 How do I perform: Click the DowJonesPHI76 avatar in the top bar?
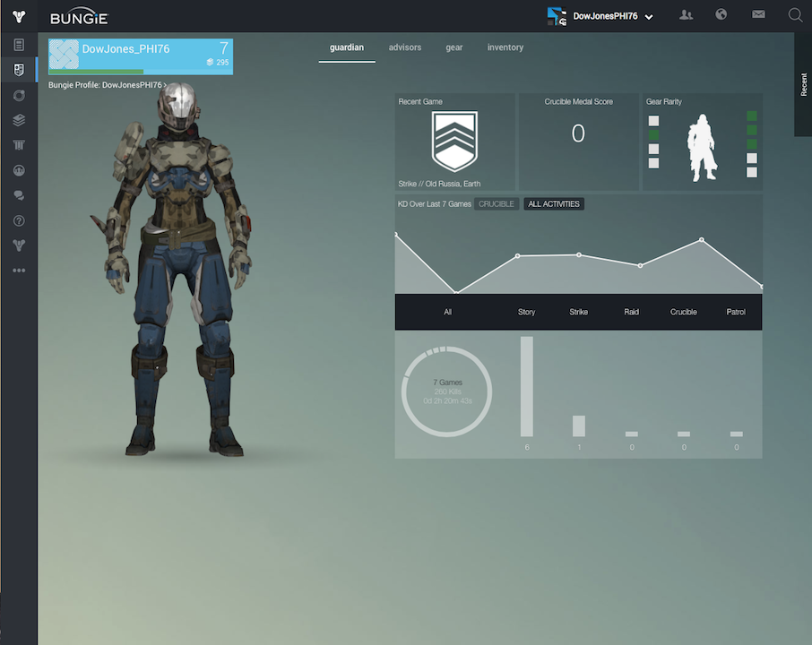557,16
